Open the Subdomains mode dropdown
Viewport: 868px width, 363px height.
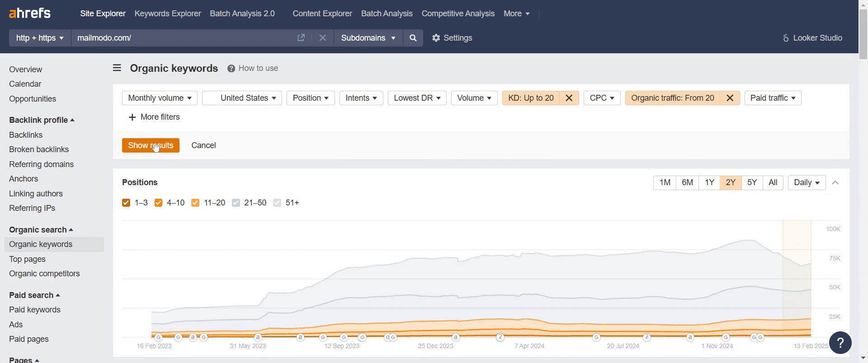pos(368,38)
